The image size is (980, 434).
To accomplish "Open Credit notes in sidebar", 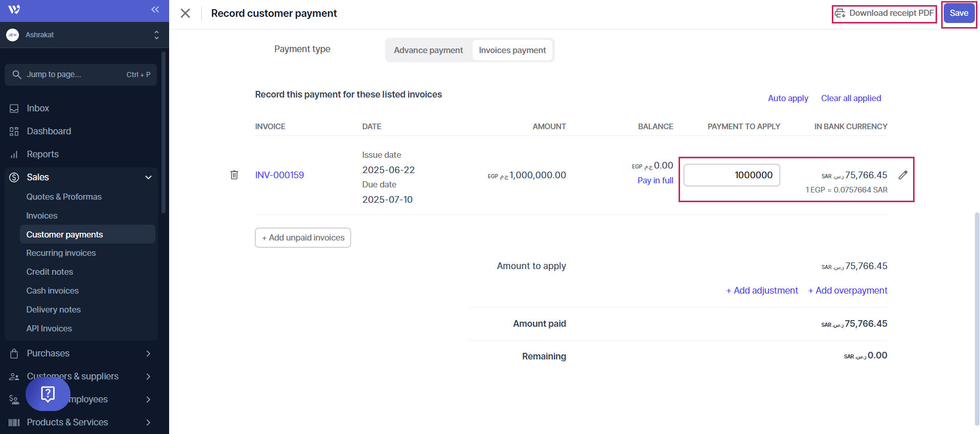I will pos(50,272).
